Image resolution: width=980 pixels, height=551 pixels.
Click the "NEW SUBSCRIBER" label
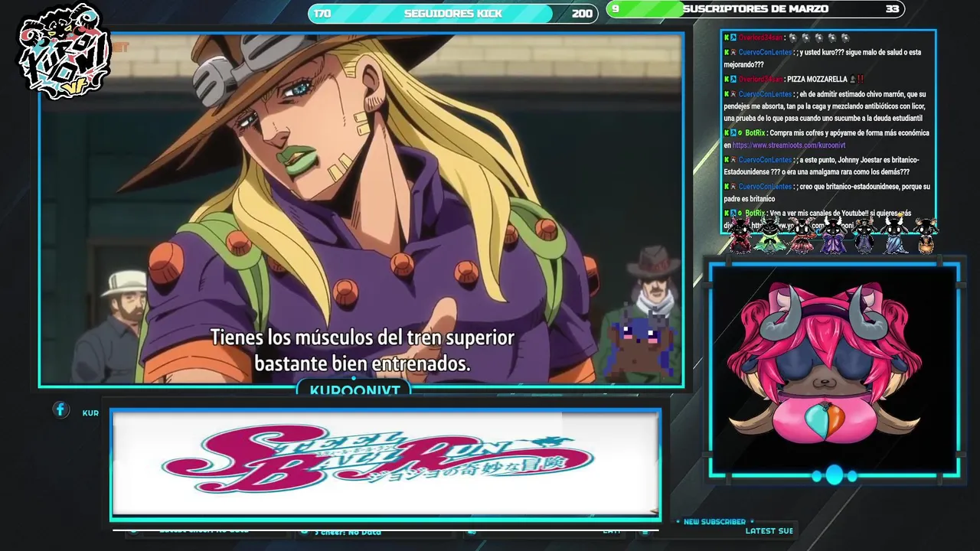click(715, 522)
